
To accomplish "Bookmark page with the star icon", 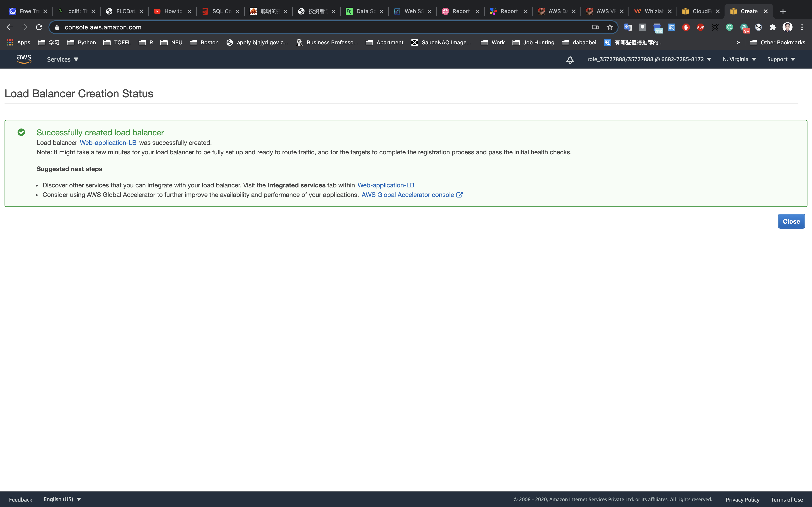I will click(610, 27).
